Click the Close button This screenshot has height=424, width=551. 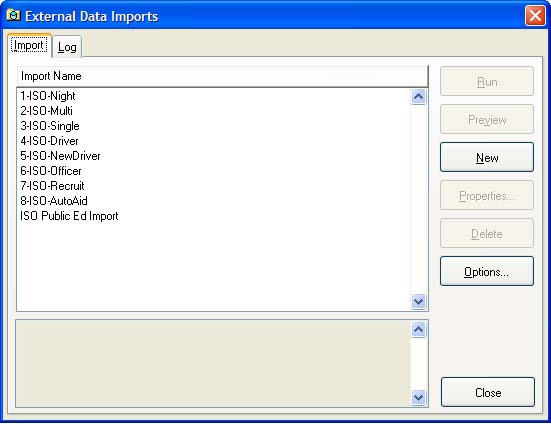pyautogui.click(x=488, y=392)
